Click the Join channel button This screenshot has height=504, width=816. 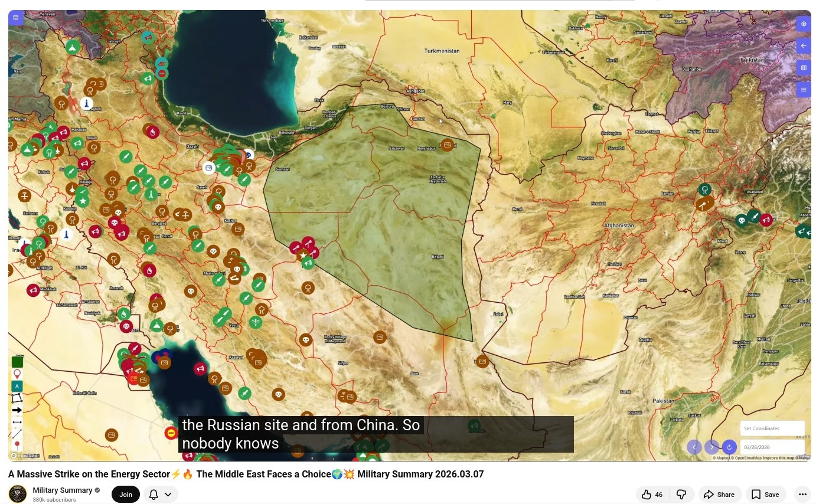coord(126,495)
